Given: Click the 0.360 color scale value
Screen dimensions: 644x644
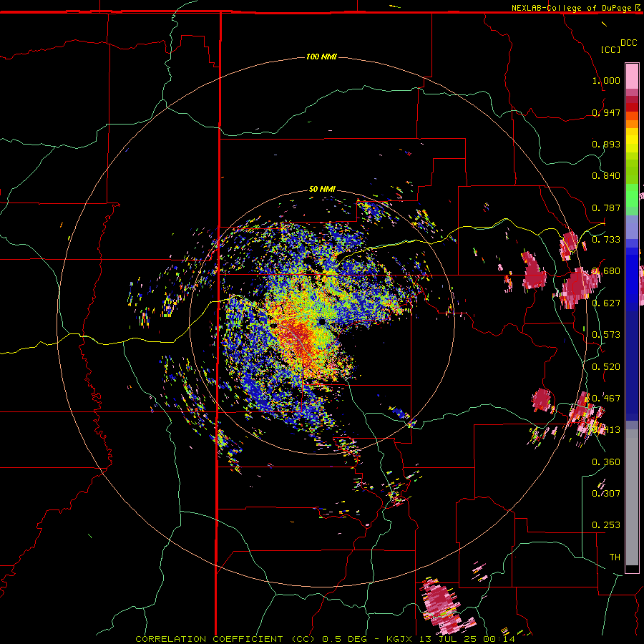Looking at the screenshot, I should coord(606,462).
